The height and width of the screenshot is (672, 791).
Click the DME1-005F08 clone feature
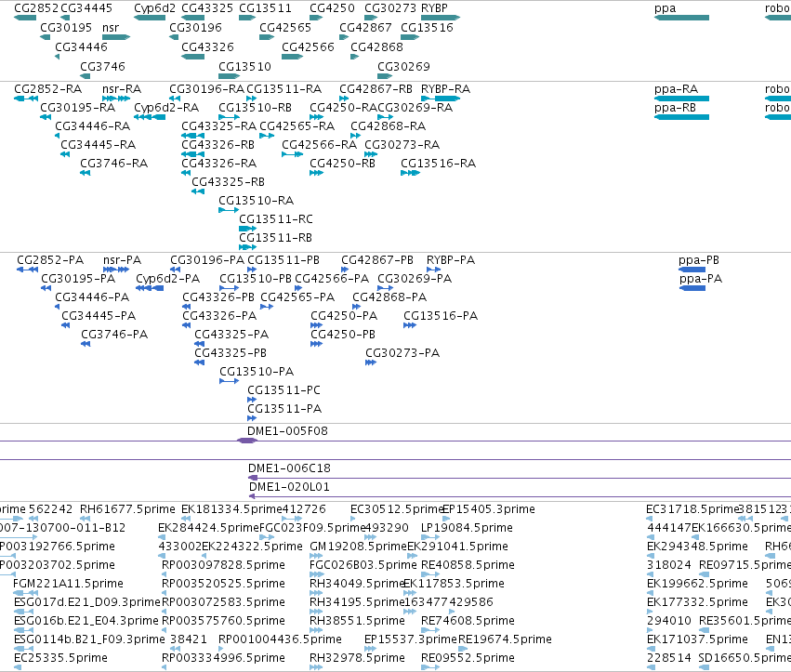click(246, 441)
